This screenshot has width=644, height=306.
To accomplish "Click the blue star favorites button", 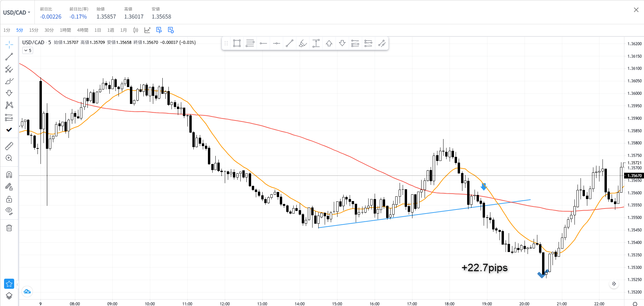I will point(9,284).
